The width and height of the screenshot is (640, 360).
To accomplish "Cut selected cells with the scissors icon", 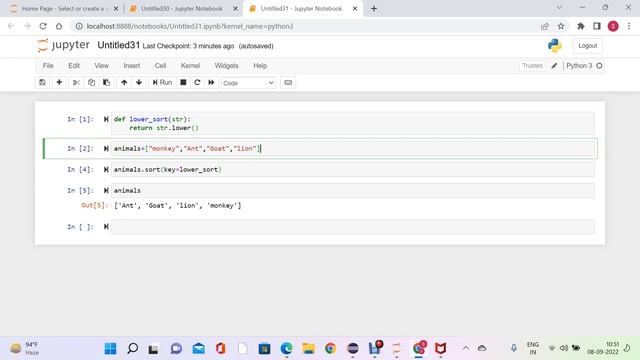I will tap(76, 82).
